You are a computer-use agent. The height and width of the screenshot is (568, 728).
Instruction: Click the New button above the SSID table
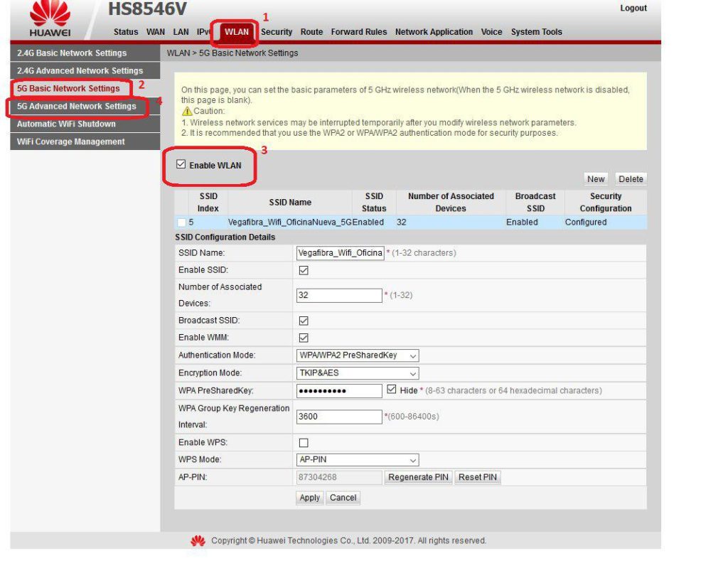[x=596, y=179]
